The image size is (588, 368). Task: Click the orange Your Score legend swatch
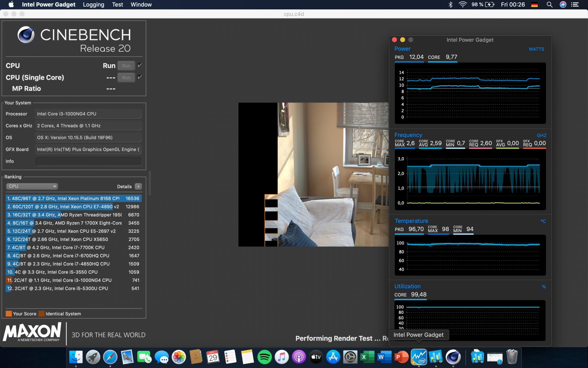pos(9,314)
